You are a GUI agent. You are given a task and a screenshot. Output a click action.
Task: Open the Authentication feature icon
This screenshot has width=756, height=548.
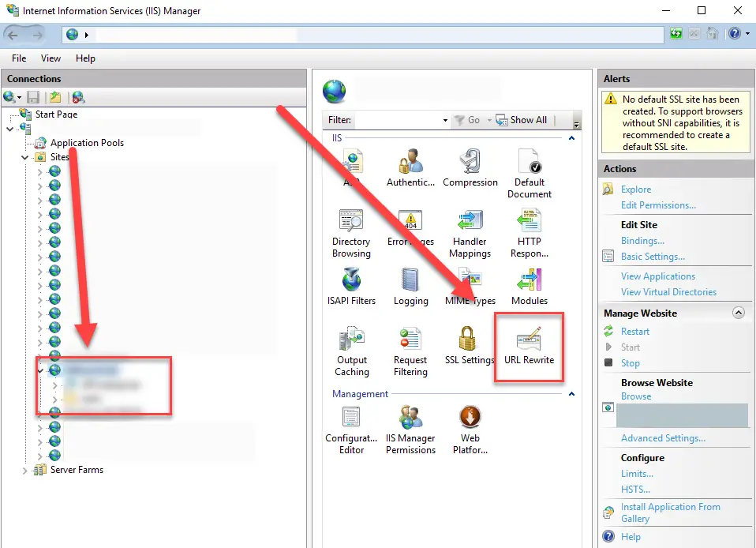[410, 167]
